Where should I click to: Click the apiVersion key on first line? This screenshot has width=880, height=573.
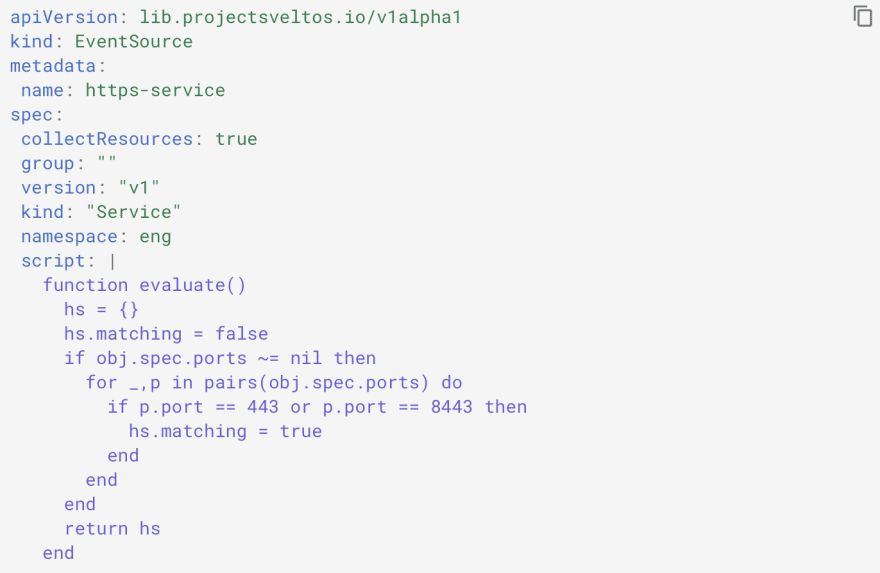pos(64,18)
